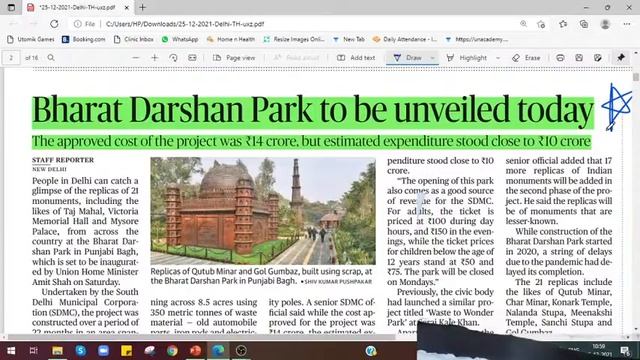Image resolution: width=640 pixels, height=360 pixels.
Task: Open Sticky Notes from taskbar
Action: (x=127, y=351)
